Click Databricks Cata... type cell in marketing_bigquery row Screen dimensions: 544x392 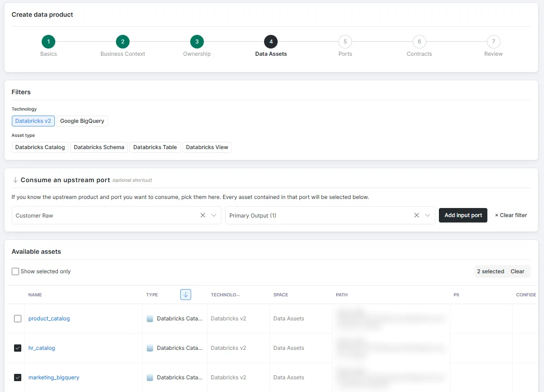coord(180,377)
